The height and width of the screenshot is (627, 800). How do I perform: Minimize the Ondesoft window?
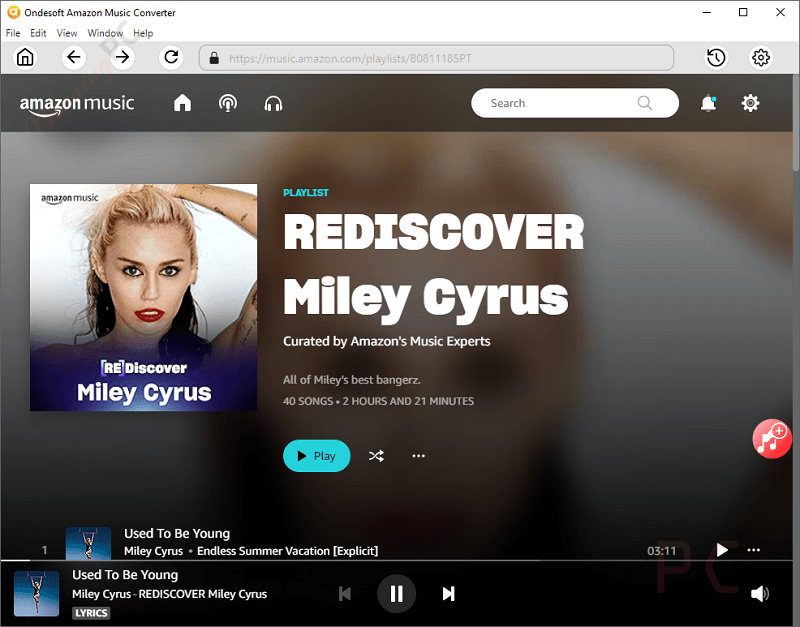(x=707, y=12)
